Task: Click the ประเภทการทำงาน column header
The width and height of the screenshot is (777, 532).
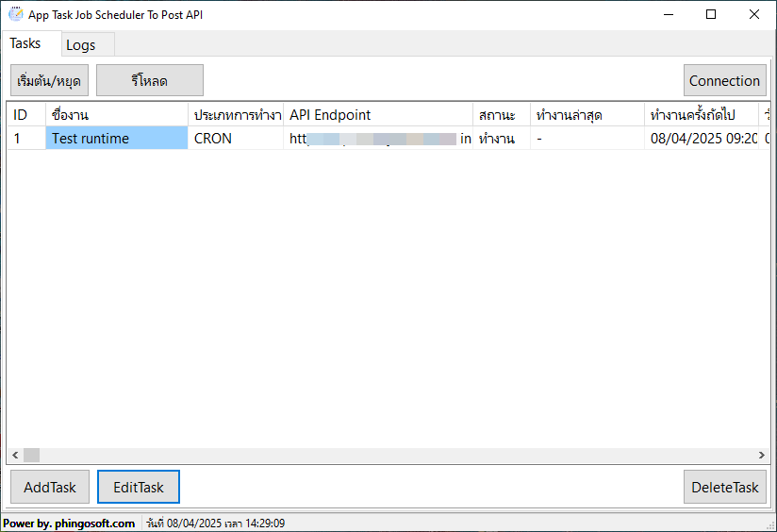Action: pos(236,115)
